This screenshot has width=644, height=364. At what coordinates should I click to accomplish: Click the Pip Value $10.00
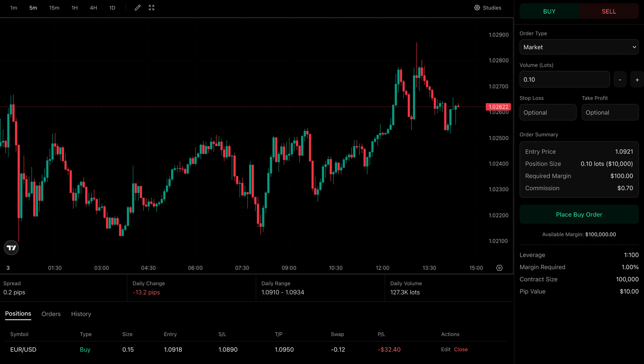click(x=629, y=291)
